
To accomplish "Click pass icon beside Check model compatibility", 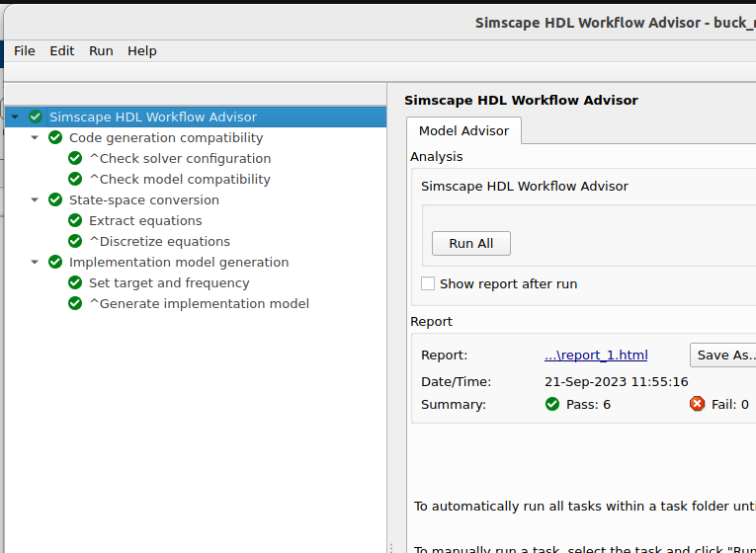I will pyautogui.click(x=75, y=179).
